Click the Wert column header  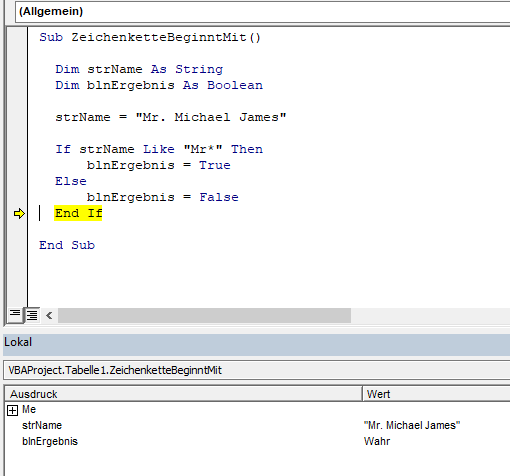436,394
